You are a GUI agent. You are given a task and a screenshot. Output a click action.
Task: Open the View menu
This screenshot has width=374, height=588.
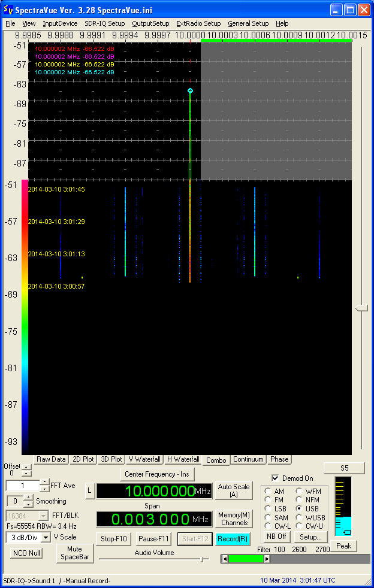click(x=29, y=23)
